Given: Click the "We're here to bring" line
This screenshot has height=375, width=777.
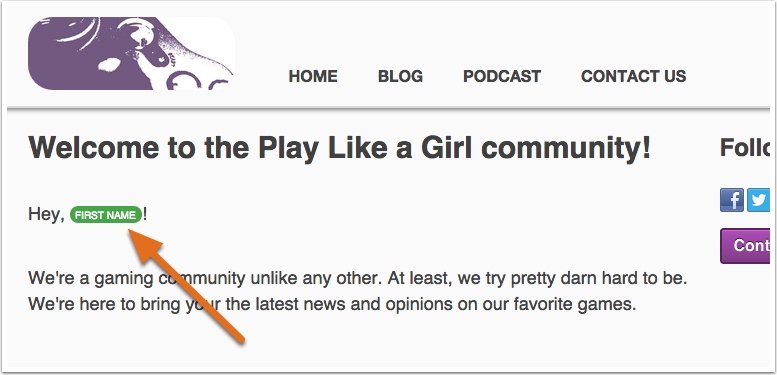Looking at the screenshot, I should (332, 303).
